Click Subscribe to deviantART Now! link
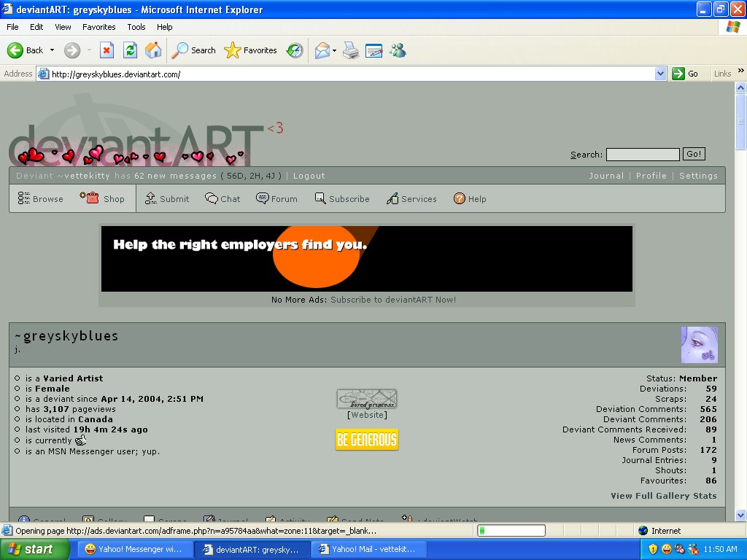Screen dimensions: 747x560 pos(393,300)
